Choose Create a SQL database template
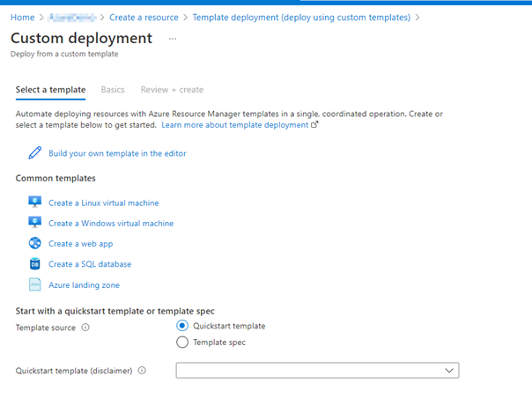532x398 pixels. point(90,264)
